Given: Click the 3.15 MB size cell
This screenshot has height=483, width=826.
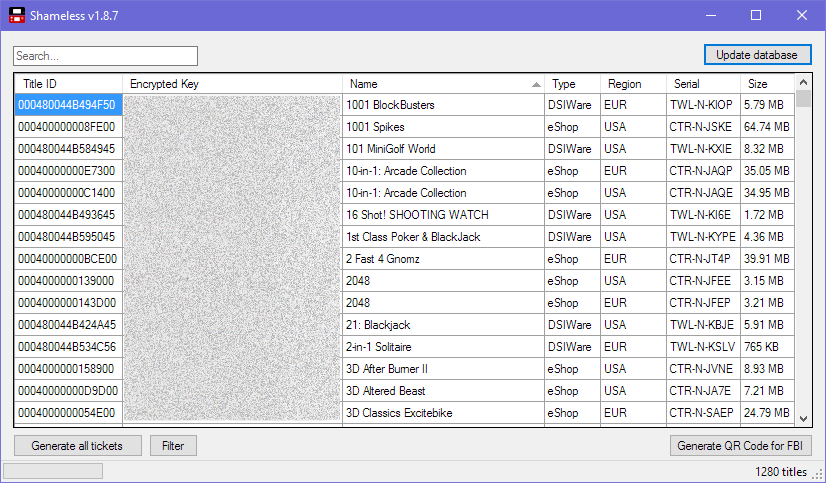Looking at the screenshot, I should pos(767,281).
